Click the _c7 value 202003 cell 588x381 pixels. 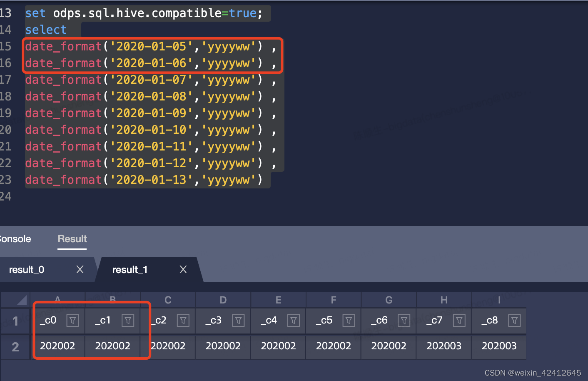pos(444,346)
